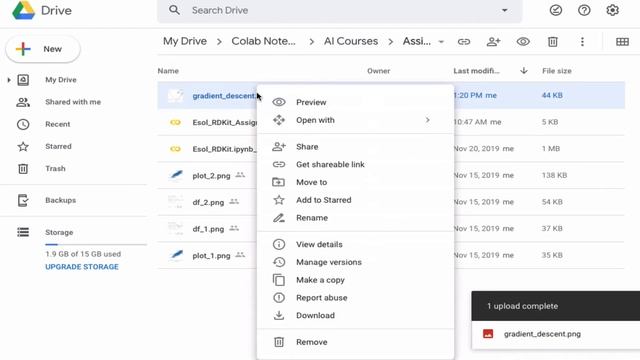Screen dimensions: 640x360
Task: Go to My Drive breadcrumb
Action: (x=185, y=41)
